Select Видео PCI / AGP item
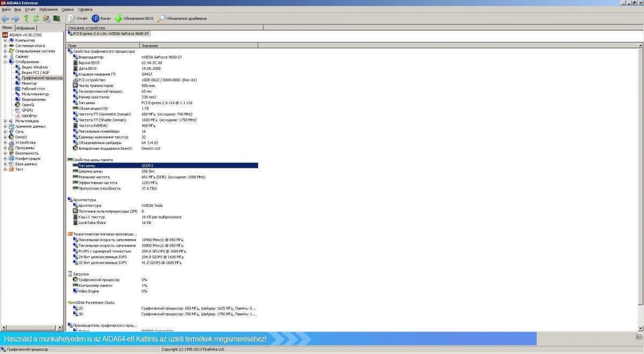This screenshot has height=354, width=644. pyautogui.click(x=35, y=73)
